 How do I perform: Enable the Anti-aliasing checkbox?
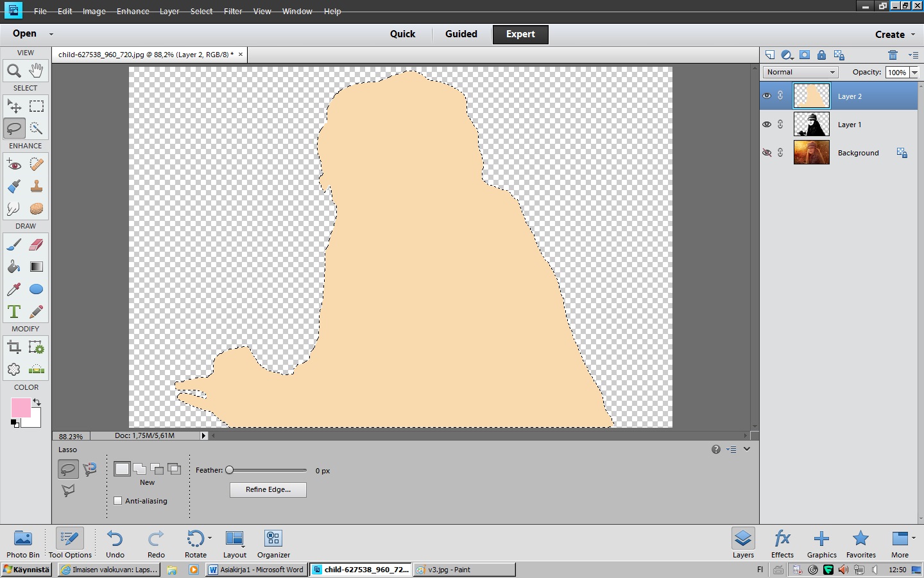click(x=118, y=501)
